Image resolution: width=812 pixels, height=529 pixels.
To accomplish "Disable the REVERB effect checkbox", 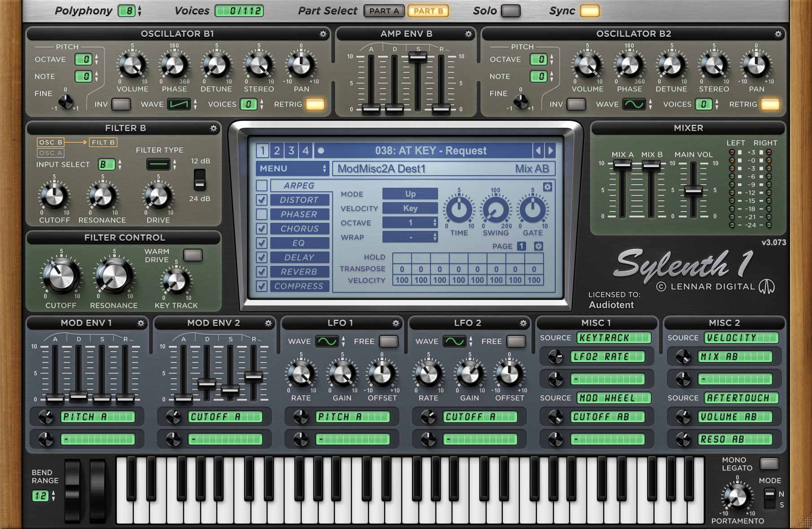I will click(x=262, y=272).
